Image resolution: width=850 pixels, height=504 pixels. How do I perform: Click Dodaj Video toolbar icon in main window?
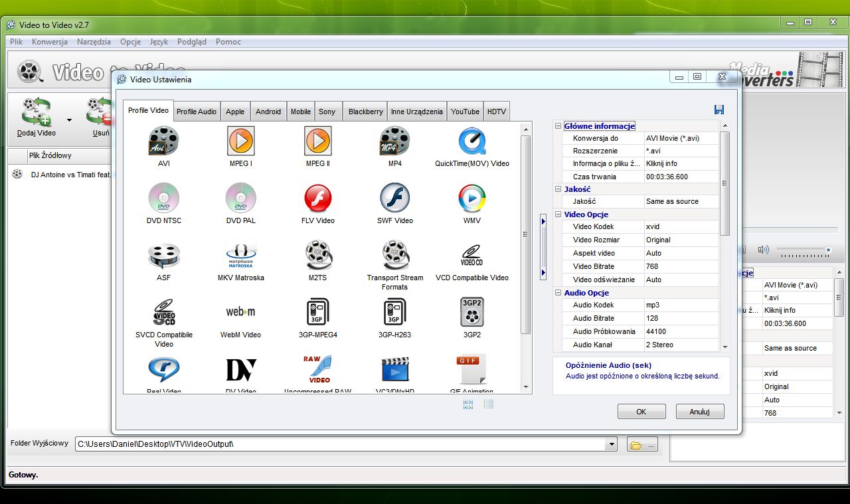pos(37,118)
